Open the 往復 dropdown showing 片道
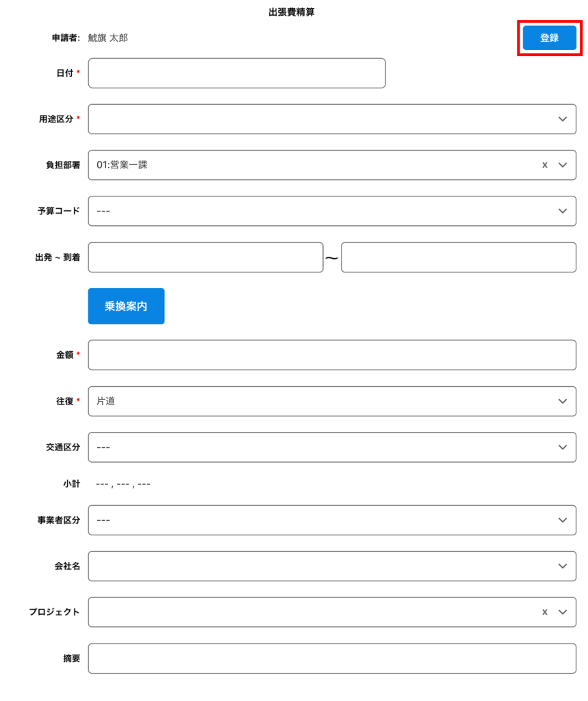The width and height of the screenshot is (588, 701). coord(332,401)
